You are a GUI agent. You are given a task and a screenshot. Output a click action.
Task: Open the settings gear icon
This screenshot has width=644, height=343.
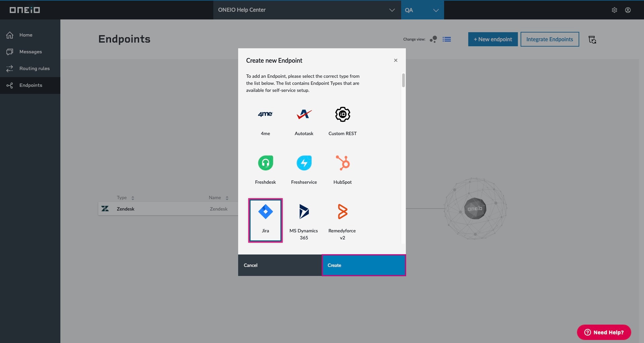pos(614,10)
